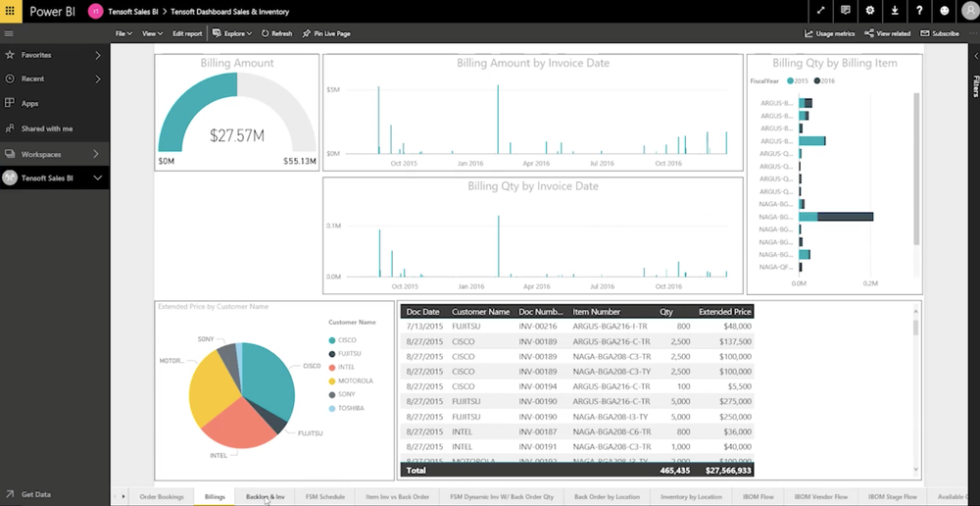This screenshot has width=980, height=506.
Task: Click the orange INTEL pie slice
Action: (239, 424)
